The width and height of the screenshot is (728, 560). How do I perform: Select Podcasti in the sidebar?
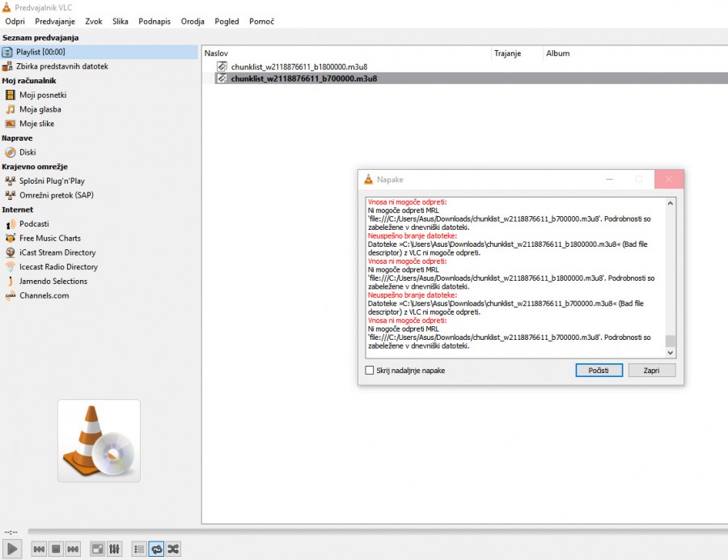34,224
